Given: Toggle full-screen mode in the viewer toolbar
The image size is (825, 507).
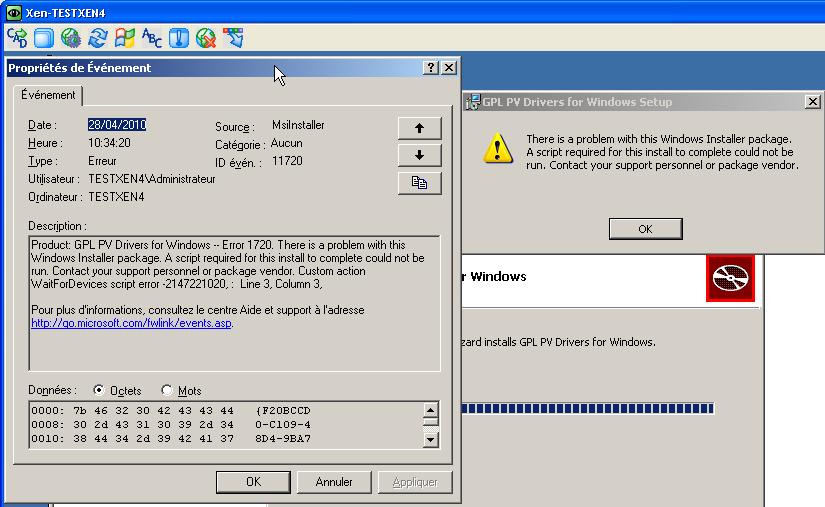Looking at the screenshot, I should pyautogui.click(x=44, y=38).
